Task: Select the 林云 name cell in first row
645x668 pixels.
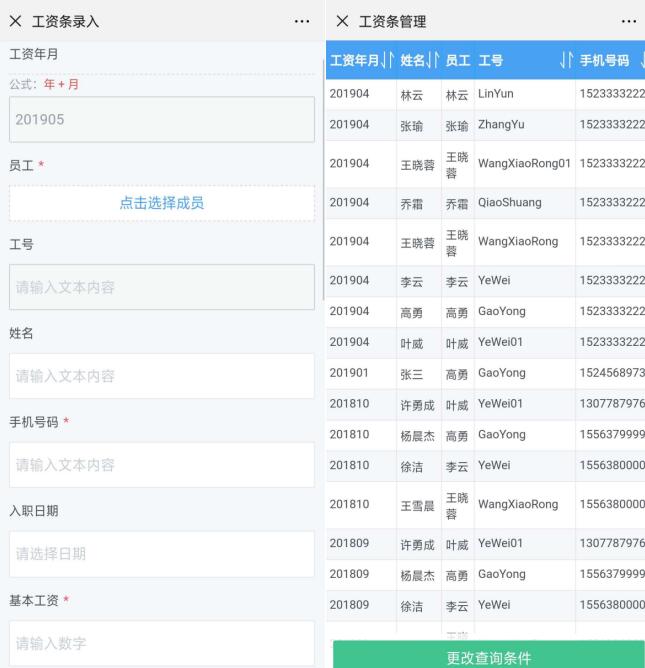Action: [x=419, y=94]
